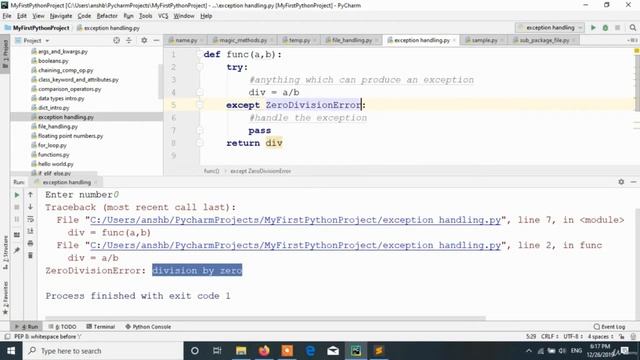
Task: Open Search Everywhere magnifier icon
Action: (x=633, y=28)
